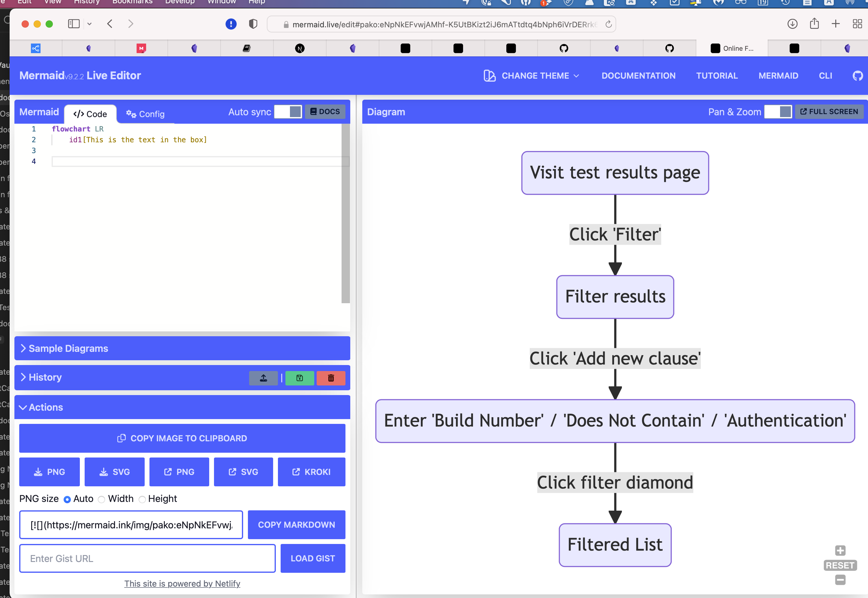The image size is (868, 598).
Task: Switch to the Config tab
Action: (x=145, y=114)
